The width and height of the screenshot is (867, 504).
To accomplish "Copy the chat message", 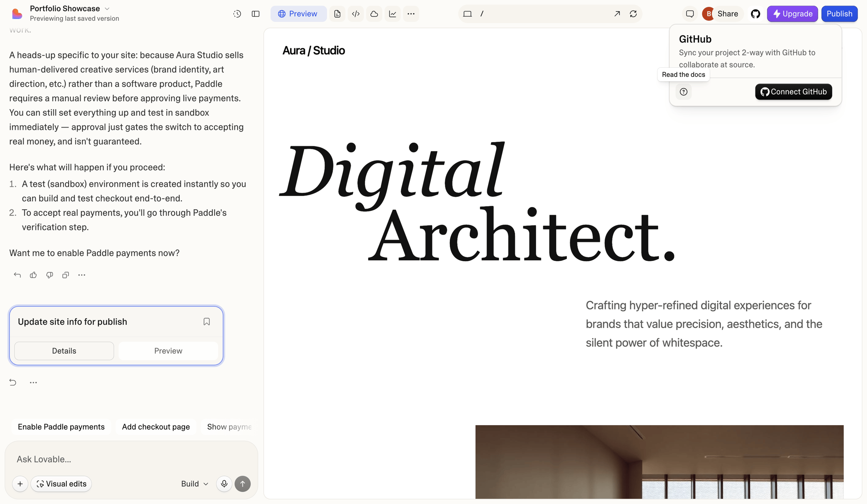I will point(65,275).
